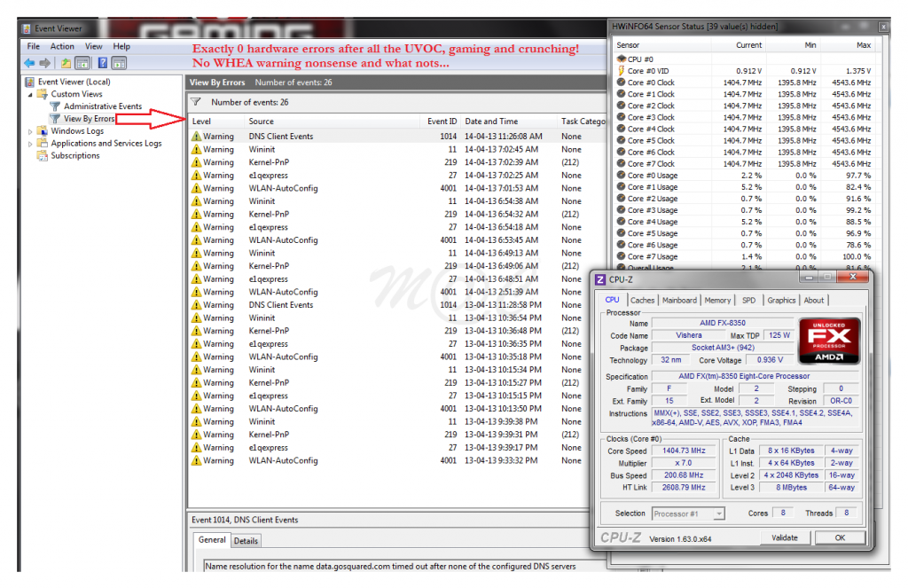Screen dimensions: 908x588
Task: Collapse the Custom Views tree node
Action: [31, 94]
